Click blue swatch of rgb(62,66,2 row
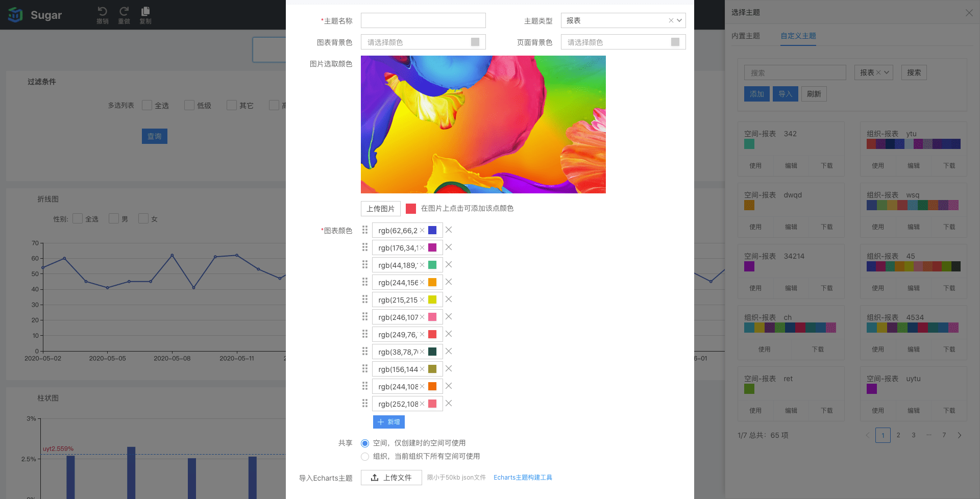The width and height of the screenshot is (980, 499). click(432, 230)
